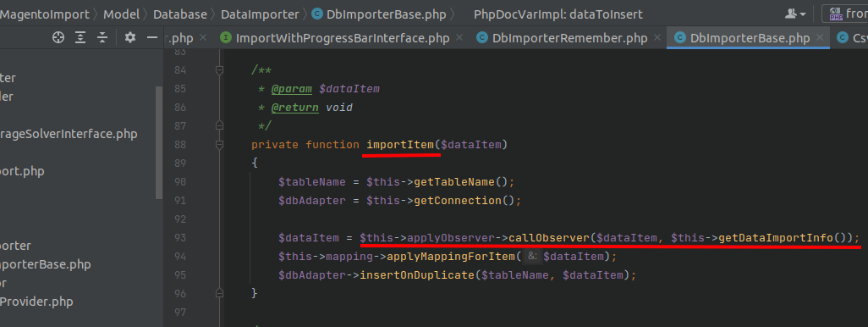Click the @param tag in doc comment
868x327 pixels.
tap(291, 89)
